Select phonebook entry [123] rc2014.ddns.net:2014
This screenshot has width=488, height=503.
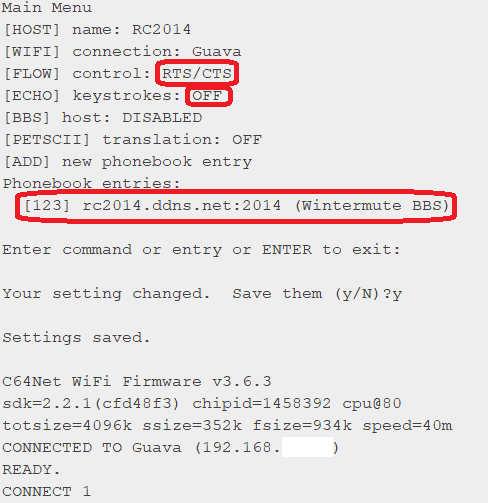click(152, 205)
